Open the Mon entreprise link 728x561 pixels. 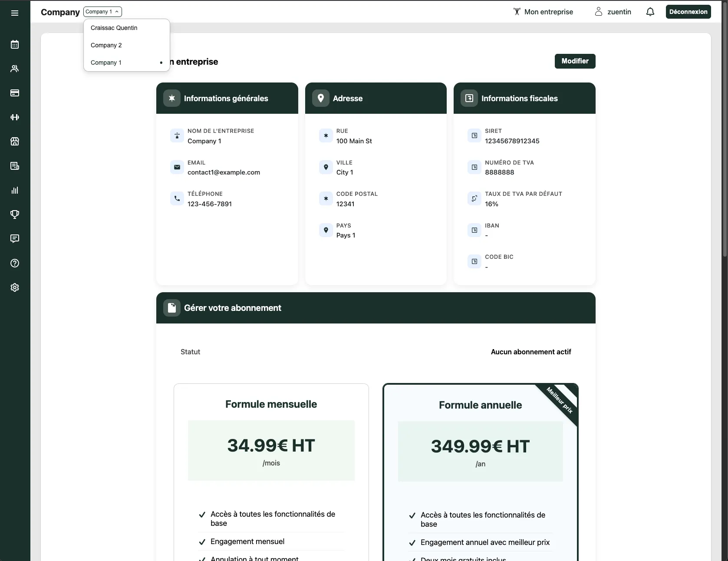(543, 12)
